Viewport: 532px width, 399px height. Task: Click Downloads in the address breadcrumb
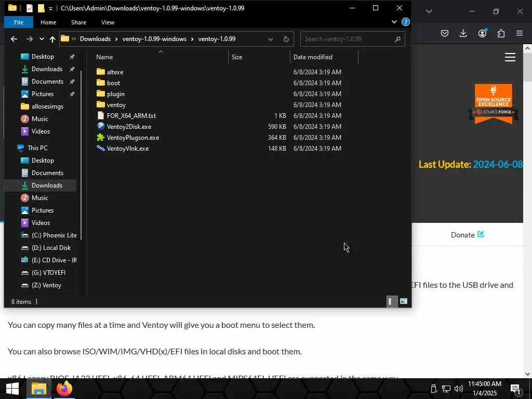coord(95,39)
